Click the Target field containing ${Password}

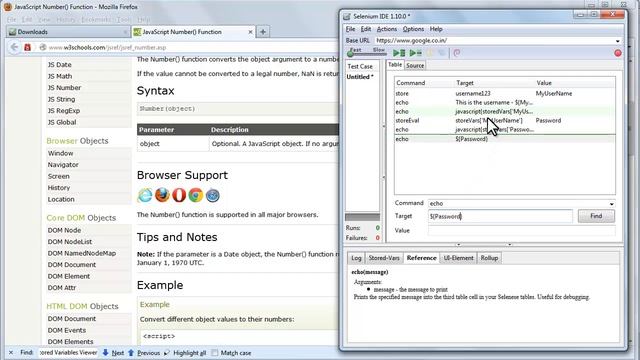point(500,216)
